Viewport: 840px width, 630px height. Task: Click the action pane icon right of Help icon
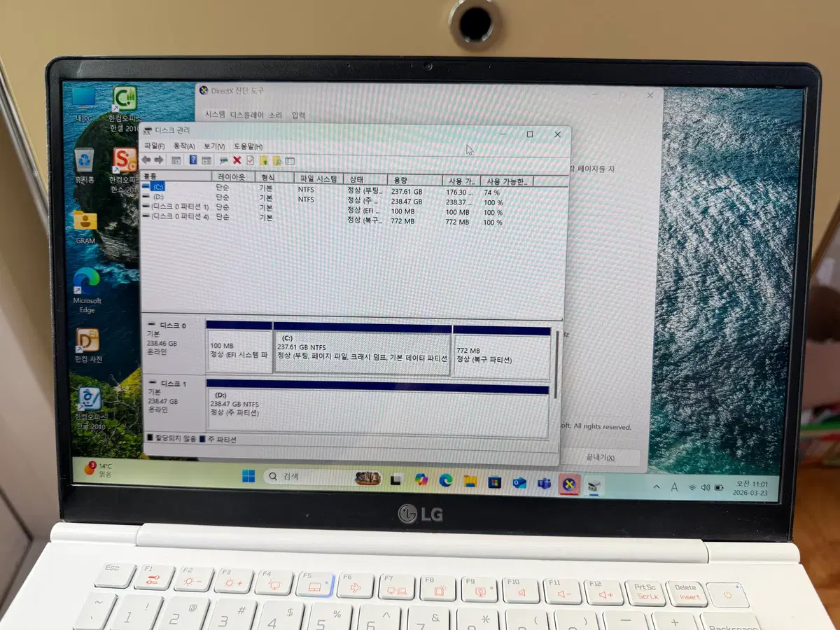point(206,160)
